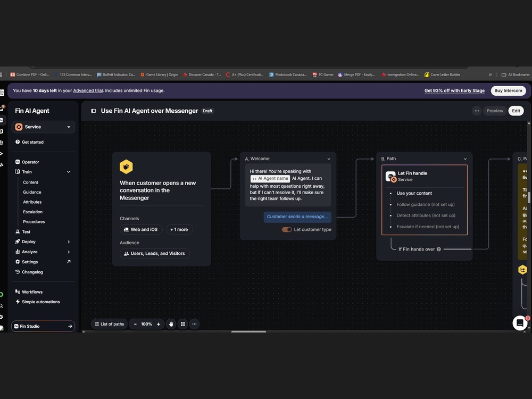Click Follow guidance (not set up)

426,205
